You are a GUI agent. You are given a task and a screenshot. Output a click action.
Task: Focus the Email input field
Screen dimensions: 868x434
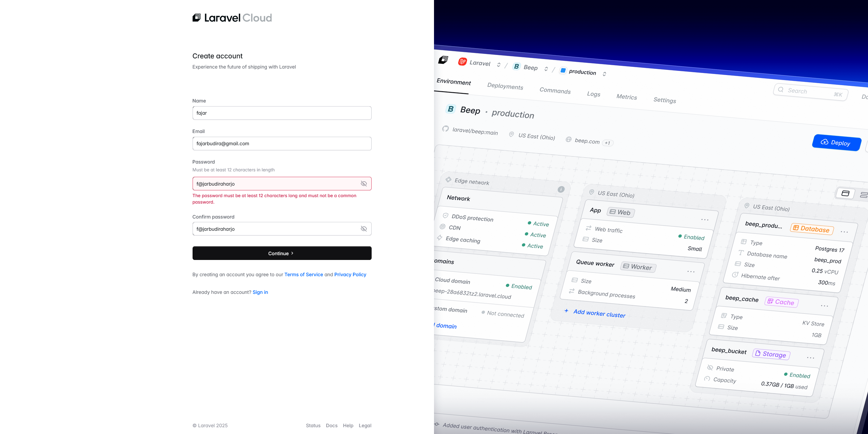coord(282,144)
